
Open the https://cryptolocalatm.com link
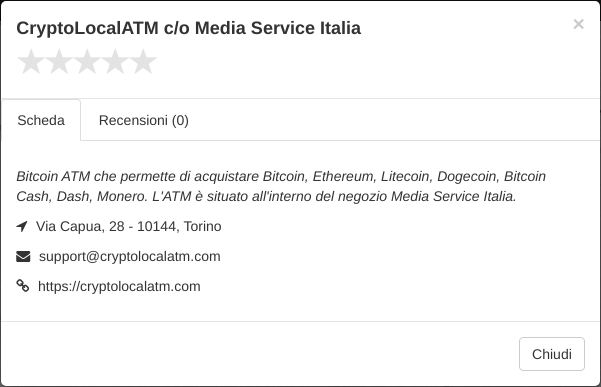coord(119,286)
